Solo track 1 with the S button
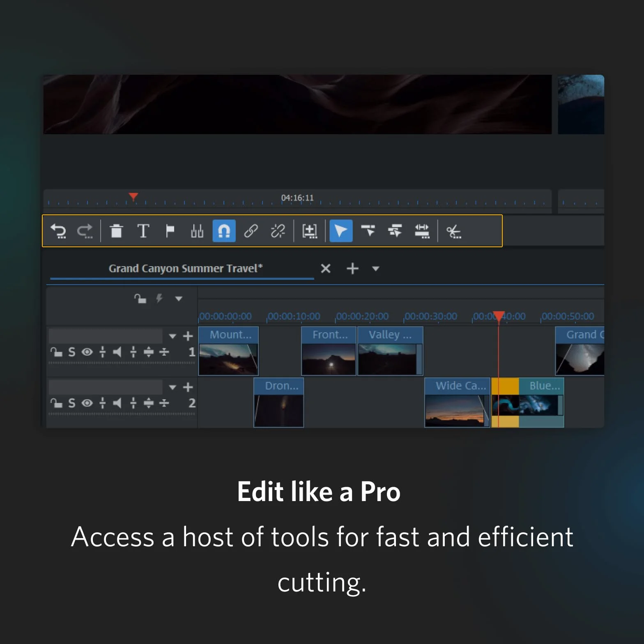 coord(72,352)
